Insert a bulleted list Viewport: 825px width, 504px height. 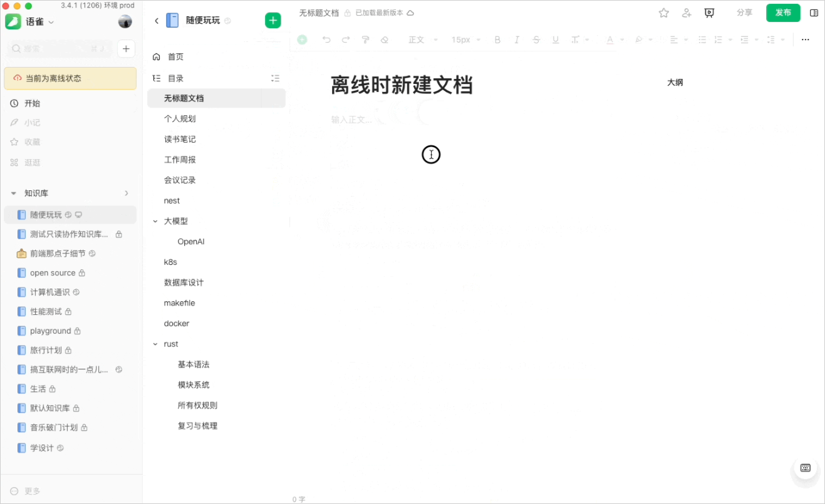click(702, 39)
